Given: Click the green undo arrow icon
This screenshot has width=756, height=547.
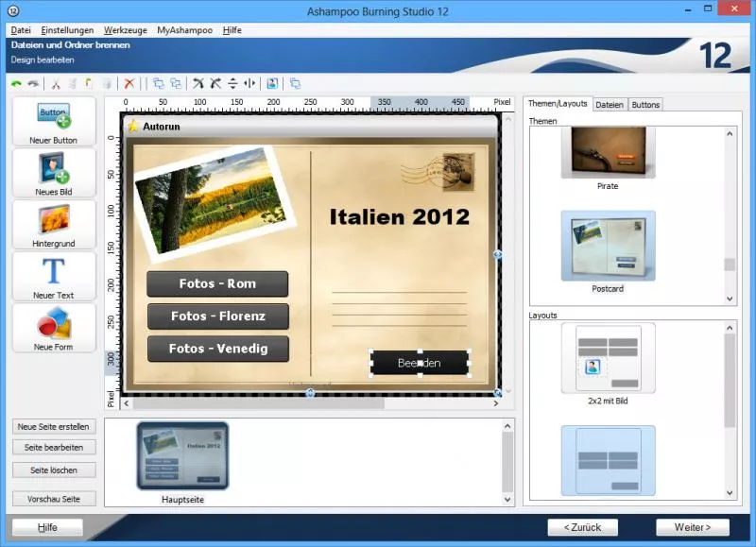Looking at the screenshot, I should (16, 84).
